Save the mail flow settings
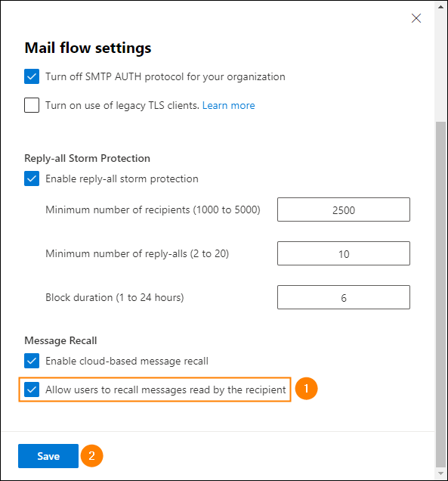448x481 pixels. coord(48,456)
